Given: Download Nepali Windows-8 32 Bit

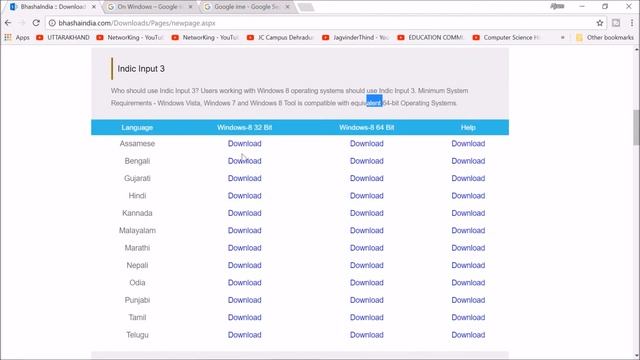Looking at the screenshot, I should 244,265.
